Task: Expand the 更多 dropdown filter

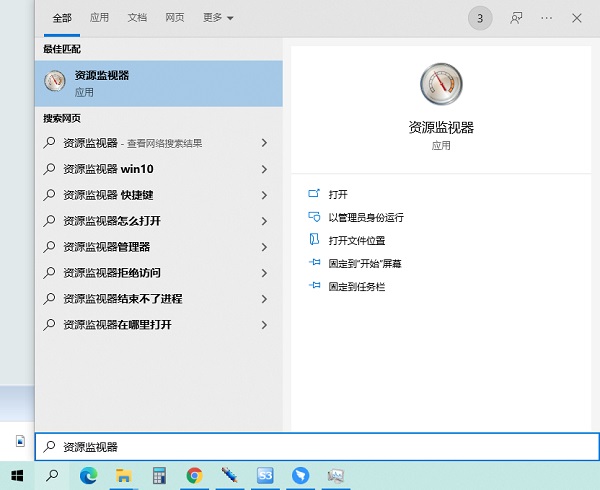Action: 218,18
